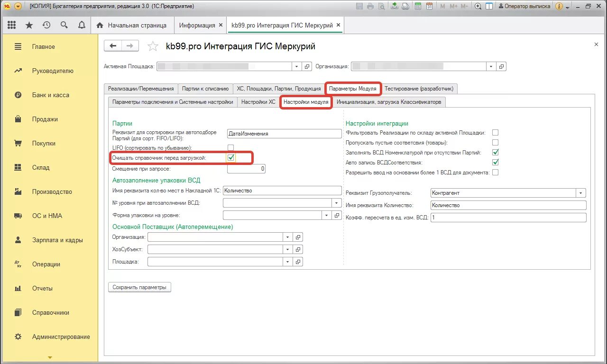Expand Площадка dropdown under Основной Поставщик
Viewport: 607px width, 364px height.
(x=288, y=262)
